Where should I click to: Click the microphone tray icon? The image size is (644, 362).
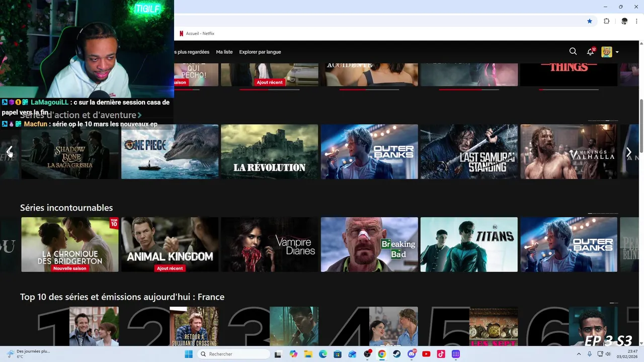[x=590, y=354]
